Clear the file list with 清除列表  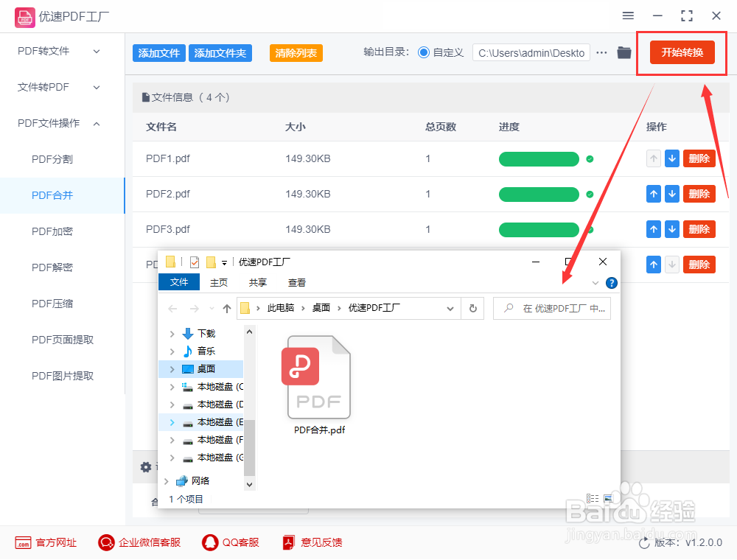pyautogui.click(x=296, y=53)
